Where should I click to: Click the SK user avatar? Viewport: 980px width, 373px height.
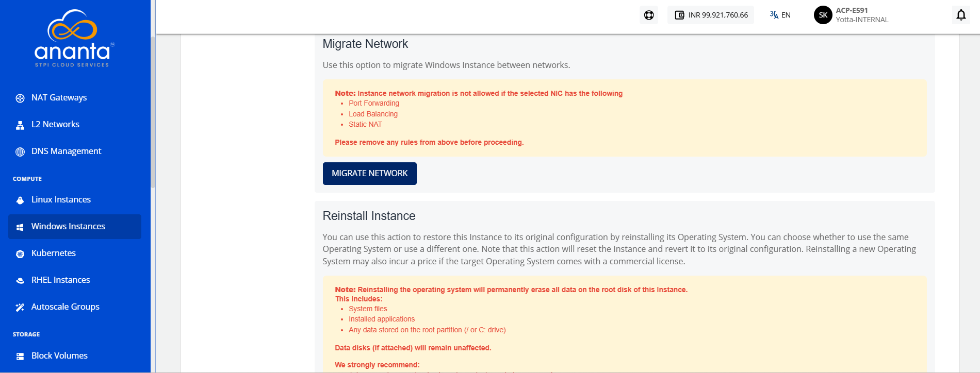[823, 15]
